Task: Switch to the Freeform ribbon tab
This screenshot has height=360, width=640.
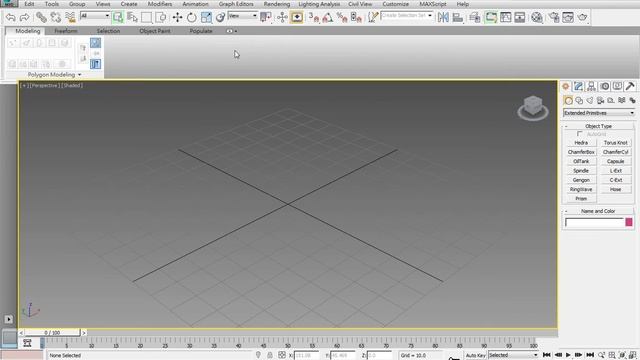Action: (x=66, y=31)
